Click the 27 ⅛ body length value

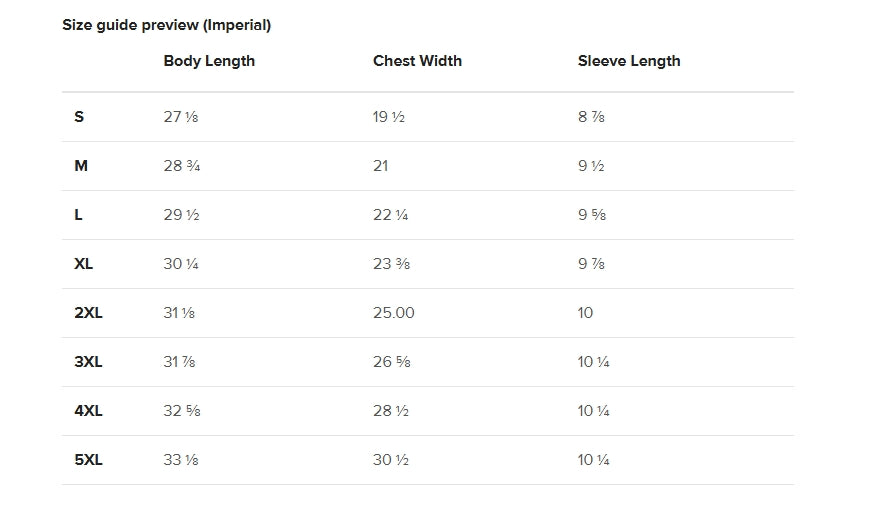click(x=181, y=117)
